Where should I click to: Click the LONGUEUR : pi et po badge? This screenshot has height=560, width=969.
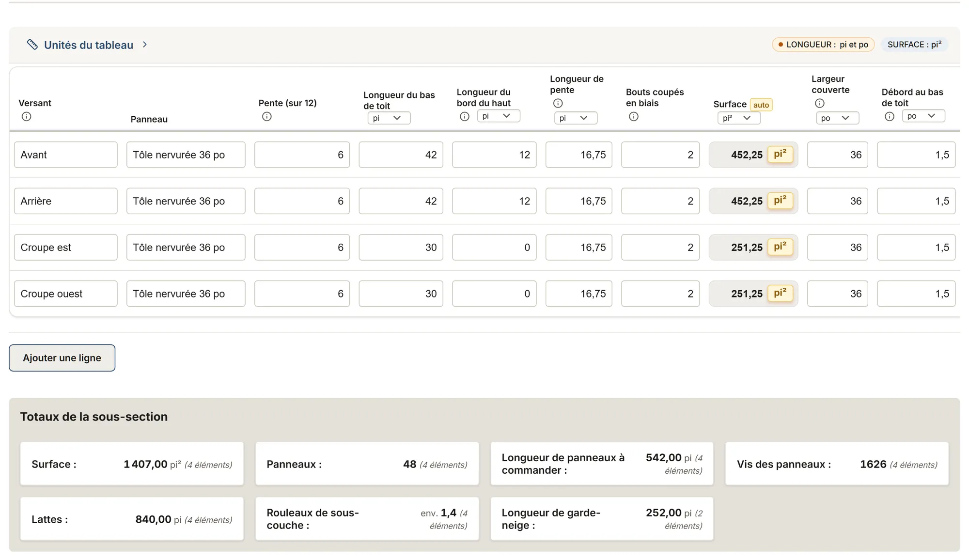click(x=823, y=45)
